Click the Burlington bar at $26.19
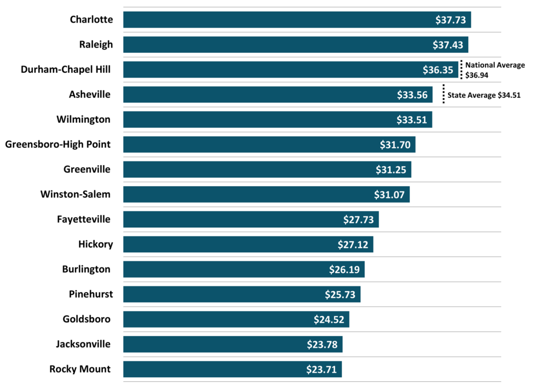The height and width of the screenshot is (392, 540). 244,269
